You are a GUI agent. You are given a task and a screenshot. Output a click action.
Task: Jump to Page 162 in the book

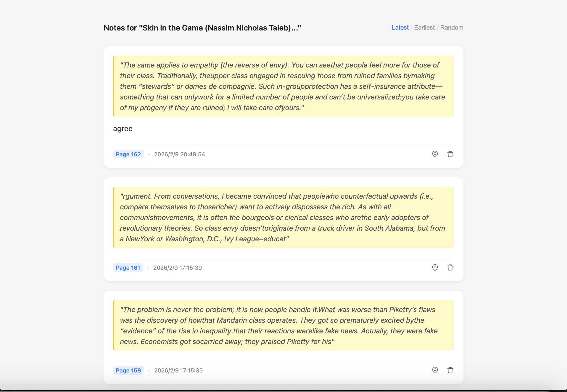pyautogui.click(x=128, y=154)
